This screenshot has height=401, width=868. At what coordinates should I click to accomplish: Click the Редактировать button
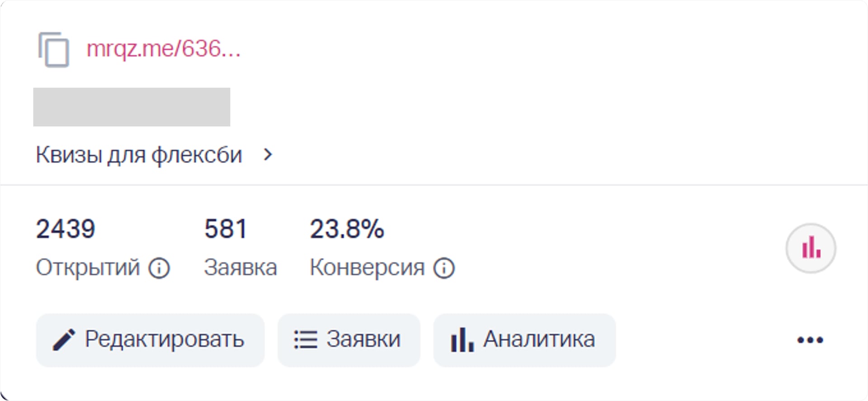pyautogui.click(x=150, y=339)
